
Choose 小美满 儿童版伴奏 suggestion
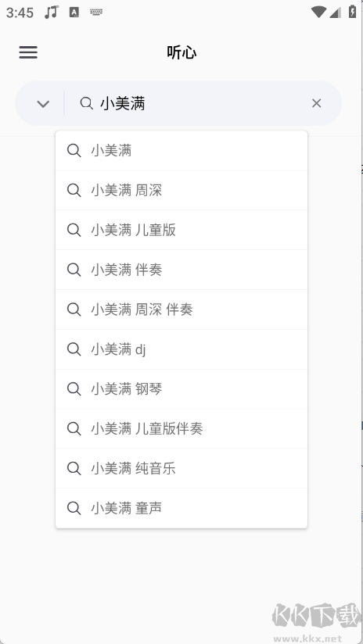[181, 429]
